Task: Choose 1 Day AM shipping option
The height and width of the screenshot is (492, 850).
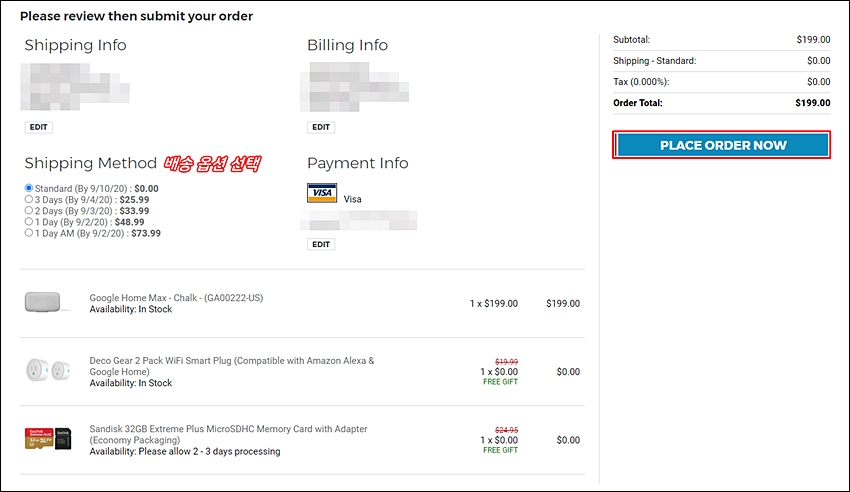Action: click(29, 233)
